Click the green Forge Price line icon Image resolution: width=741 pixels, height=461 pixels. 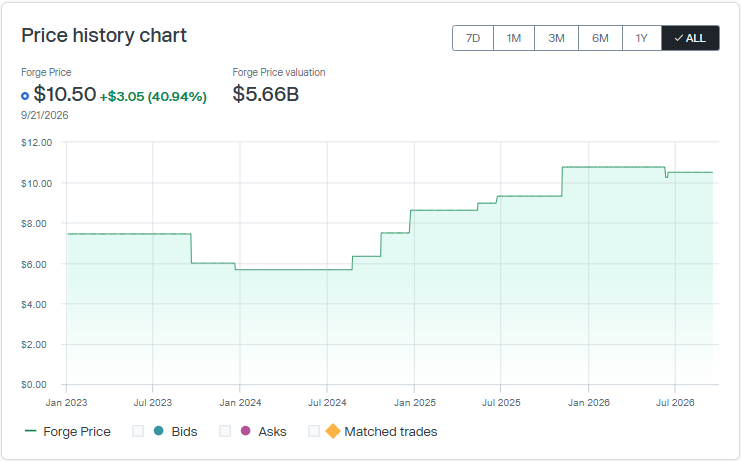[31, 431]
